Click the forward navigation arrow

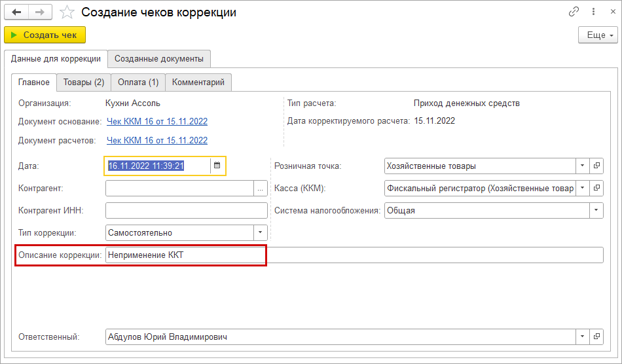(39, 12)
